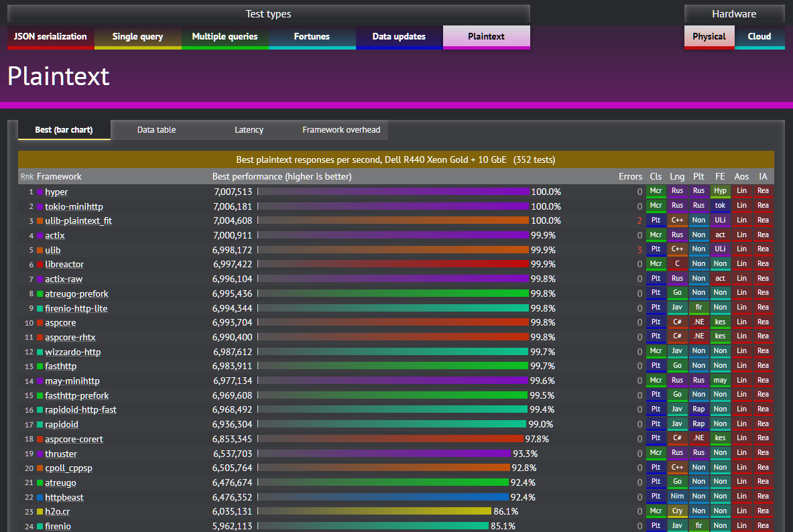This screenshot has height=532, width=793.
Task: Click the Cry language badge for h2o.cr
Action: point(677,511)
